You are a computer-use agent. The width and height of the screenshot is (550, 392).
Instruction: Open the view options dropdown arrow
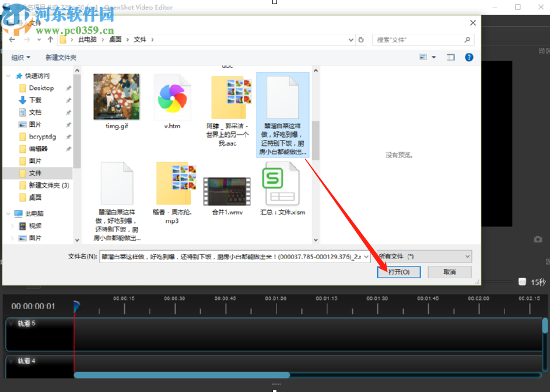click(x=434, y=57)
